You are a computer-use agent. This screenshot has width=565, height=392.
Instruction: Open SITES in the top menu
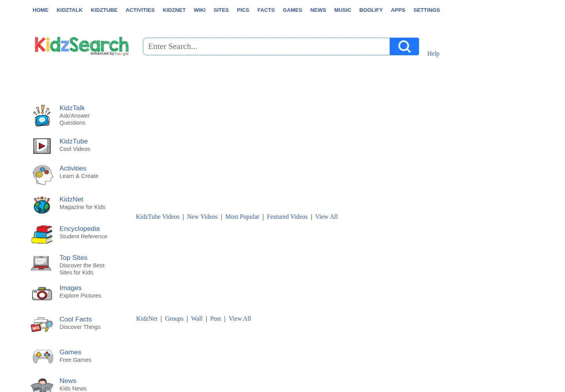(221, 10)
